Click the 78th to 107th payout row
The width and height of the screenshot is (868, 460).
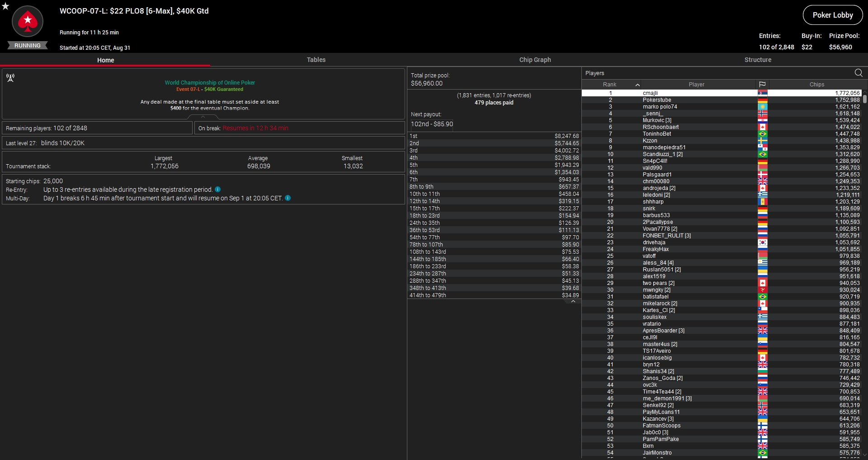[x=494, y=245]
